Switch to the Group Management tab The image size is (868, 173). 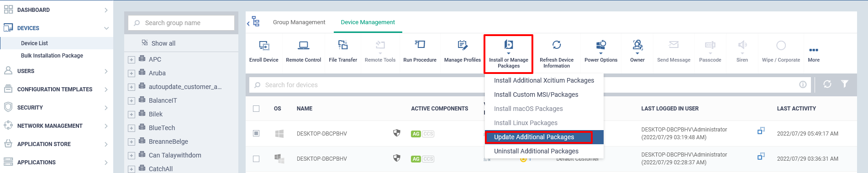click(x=299, y=22)
